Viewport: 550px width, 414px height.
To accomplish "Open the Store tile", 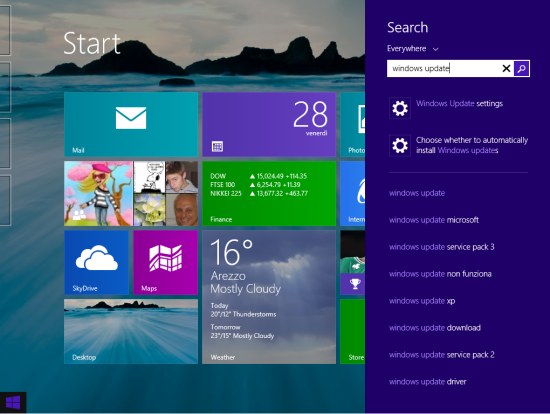I will click(353, 332).
